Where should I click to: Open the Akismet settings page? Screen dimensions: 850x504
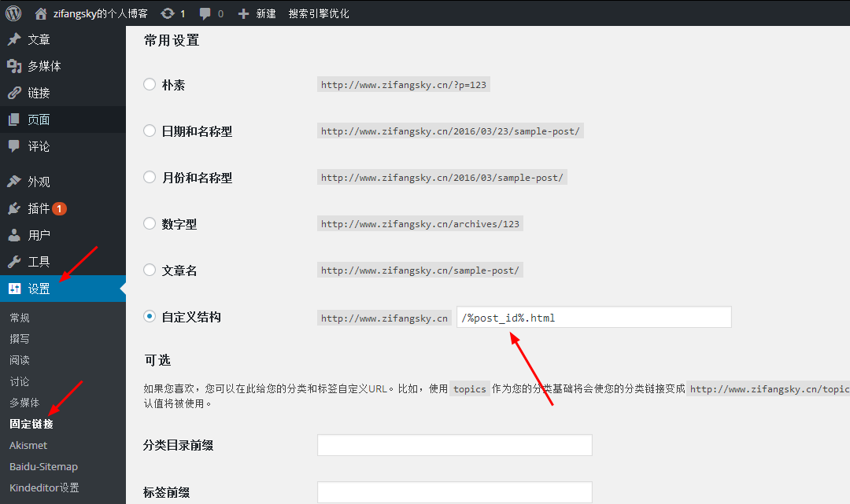[28, 446]
